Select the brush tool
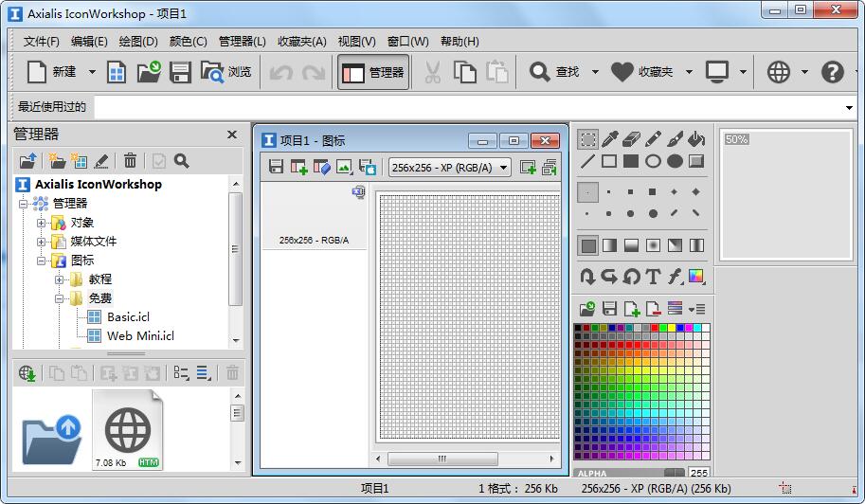The image size is (865, 504). point(675,139)
